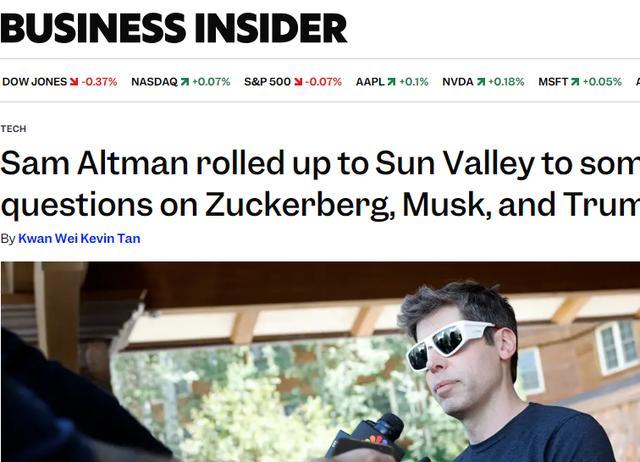The width and height of the screenshot is (640, 462).
Task: Go to the TECH section
Action: pyautogui.click(x=13, y=129)
